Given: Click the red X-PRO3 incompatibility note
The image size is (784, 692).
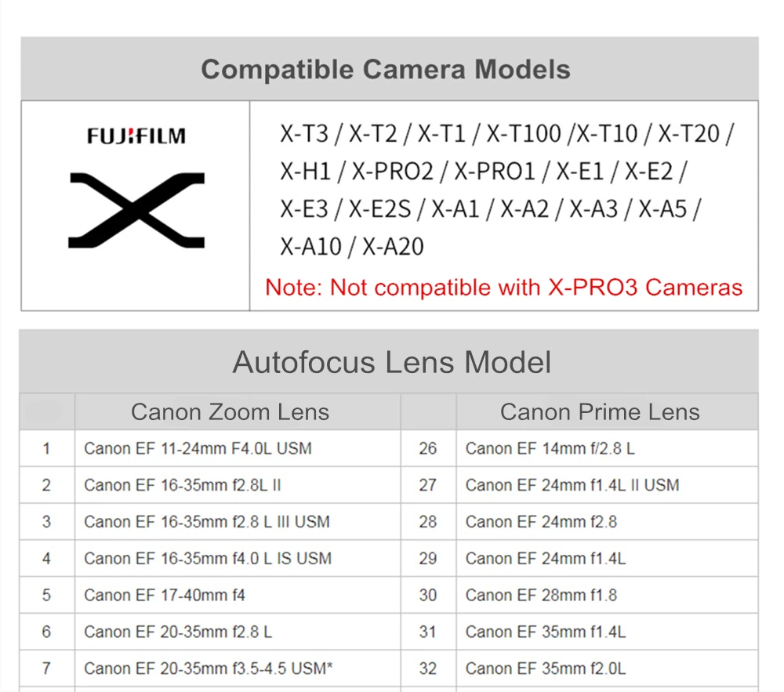Looking at the screenshot, I should pyautogui.click(x=503, y=288).
